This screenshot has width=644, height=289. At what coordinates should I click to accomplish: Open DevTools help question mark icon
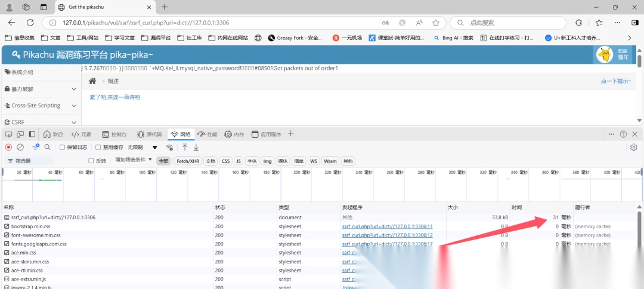pyautogui.click(x=624, y=134)
